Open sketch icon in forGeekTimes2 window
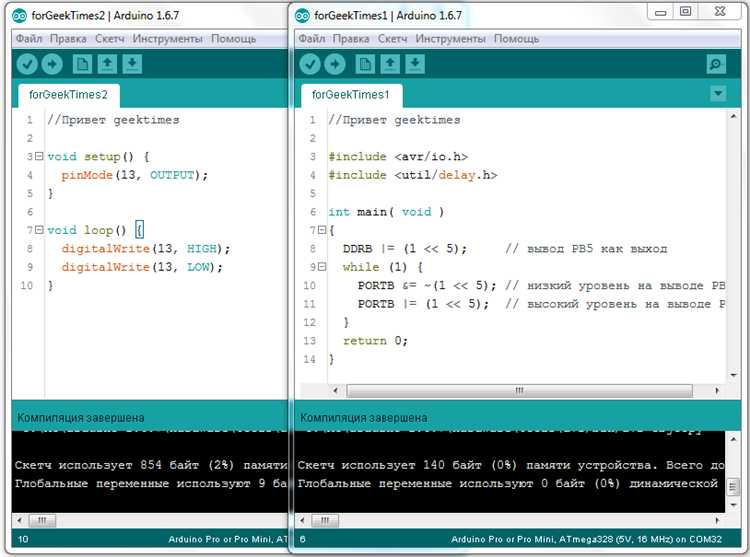This screenshot has height=557, width=750. 107,64
